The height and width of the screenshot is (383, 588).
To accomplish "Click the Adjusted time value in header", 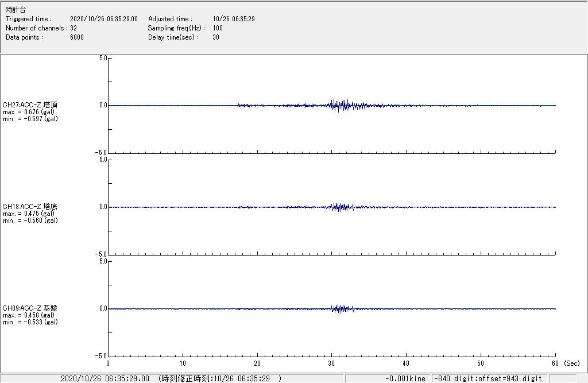I will click(x=233, y=19).
